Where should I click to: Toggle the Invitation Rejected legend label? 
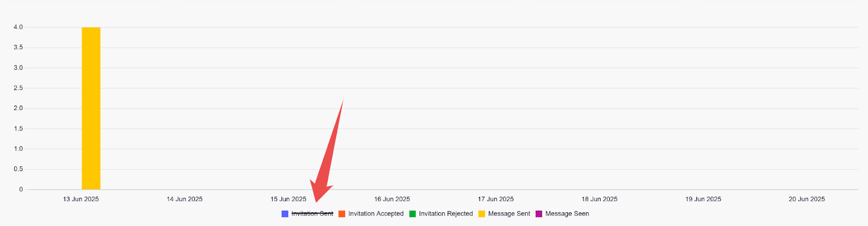point(446,214)
